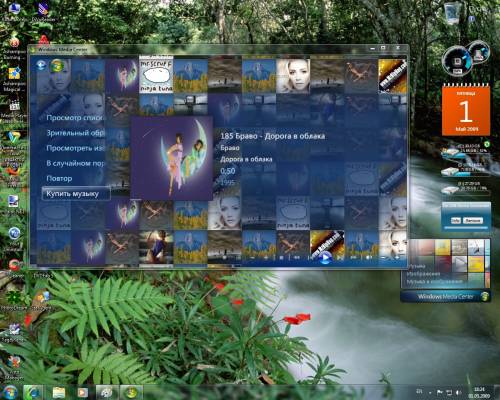This screenshot has height=400, width=500.
Task: Toggle the 'Повтор' repeat option
Action: 59,178
